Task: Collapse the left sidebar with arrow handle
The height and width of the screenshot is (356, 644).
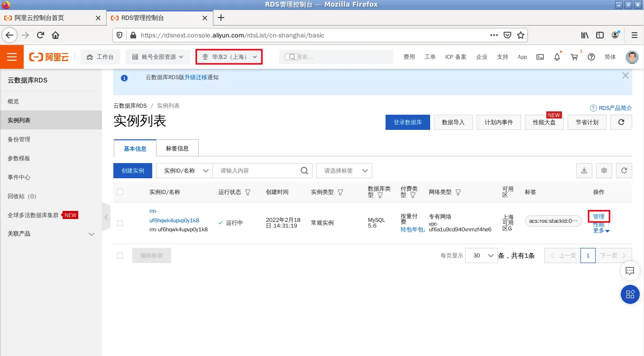Action: coord(106,217)
